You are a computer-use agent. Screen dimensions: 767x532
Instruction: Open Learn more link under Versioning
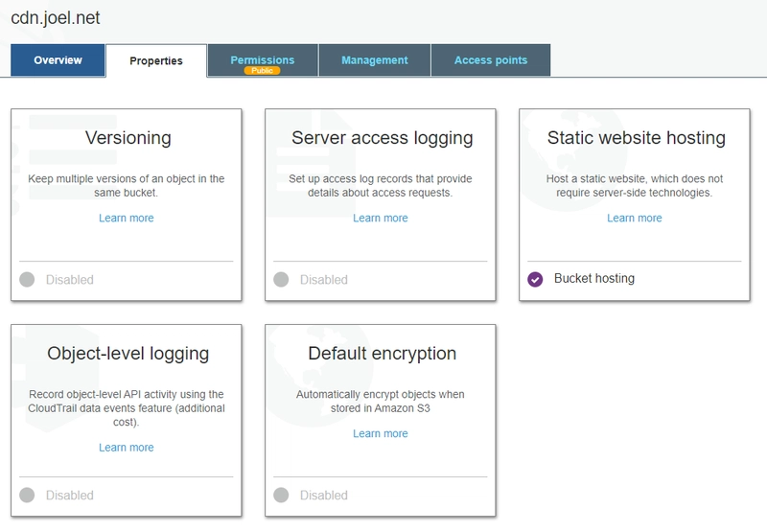(127, 218)
